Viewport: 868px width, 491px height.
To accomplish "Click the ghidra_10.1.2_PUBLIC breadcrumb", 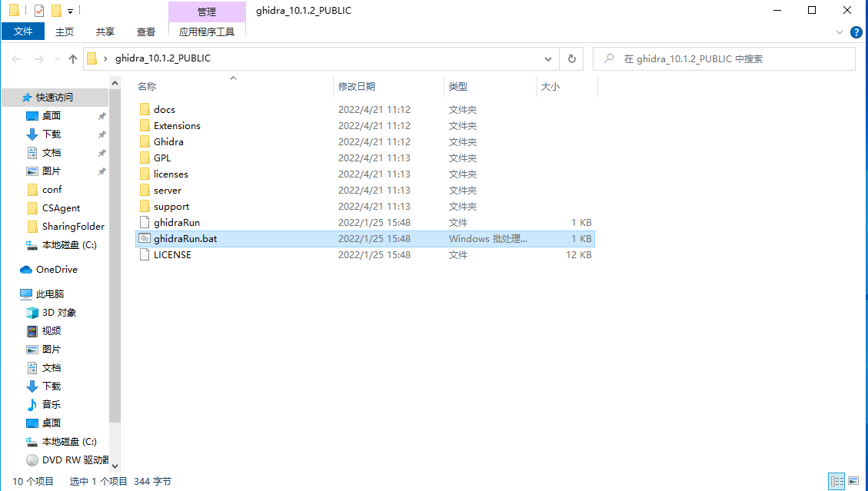I will point(163,58).
